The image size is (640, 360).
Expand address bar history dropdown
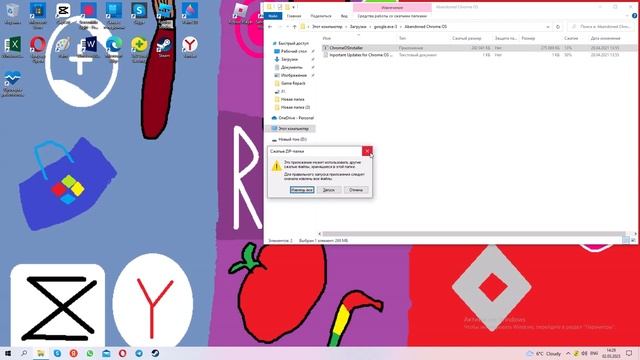tap(548, 27)
